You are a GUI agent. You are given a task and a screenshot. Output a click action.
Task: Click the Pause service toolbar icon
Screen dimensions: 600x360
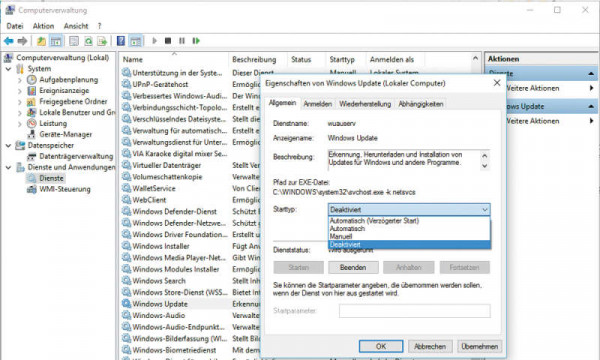tap(182, 41)
